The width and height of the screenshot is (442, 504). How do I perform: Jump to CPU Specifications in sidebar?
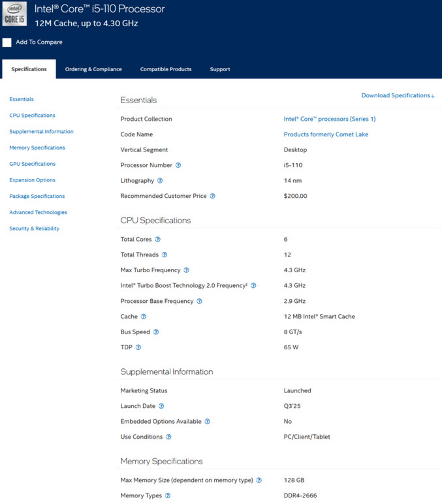point(32,116)
